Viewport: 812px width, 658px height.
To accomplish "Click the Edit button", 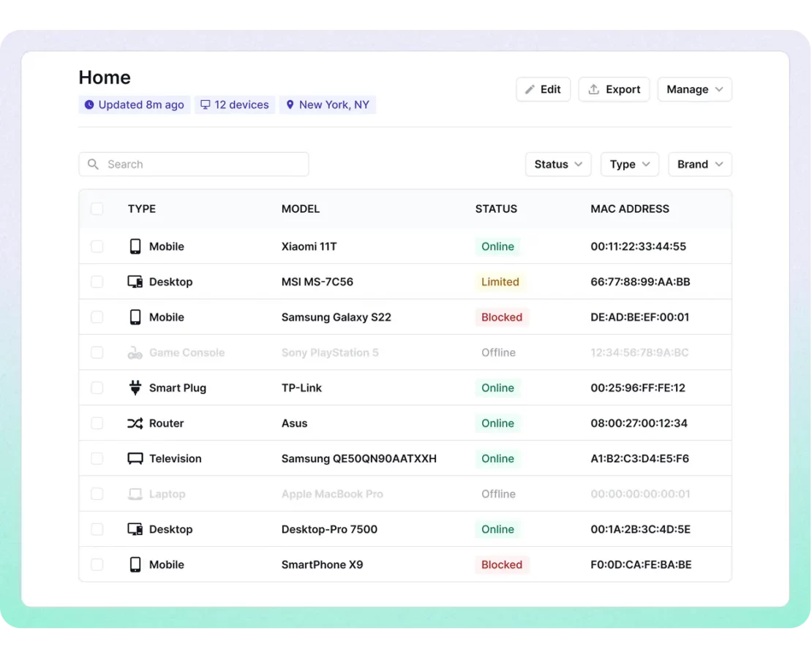I will pos(543,89).
